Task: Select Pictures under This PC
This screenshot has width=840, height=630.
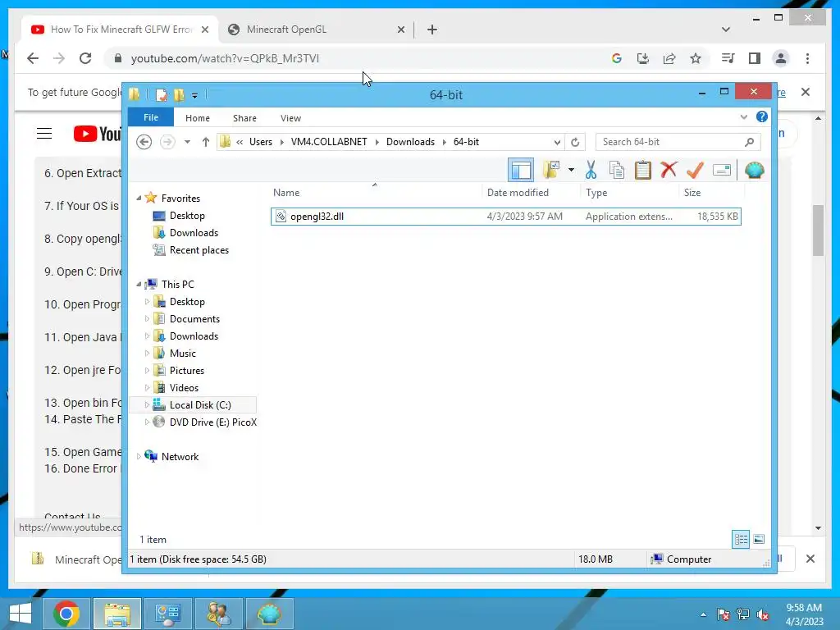Action: (186, 371)
